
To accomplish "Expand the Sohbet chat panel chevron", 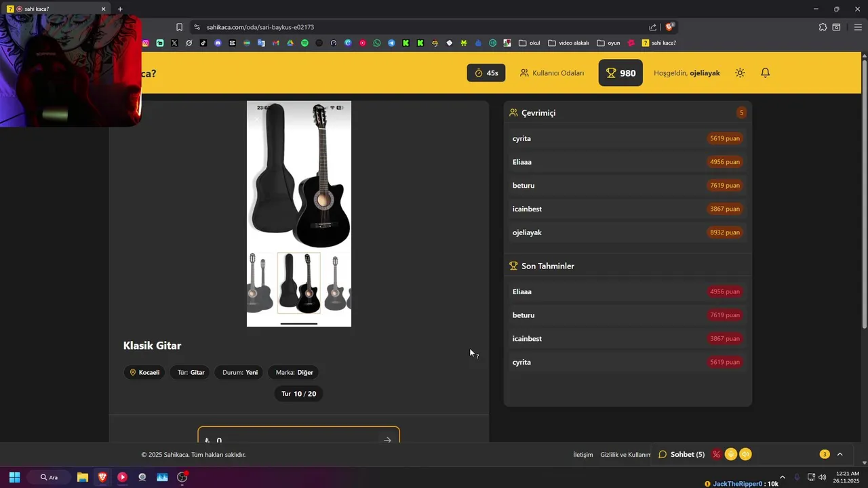I will pos(840,454).
